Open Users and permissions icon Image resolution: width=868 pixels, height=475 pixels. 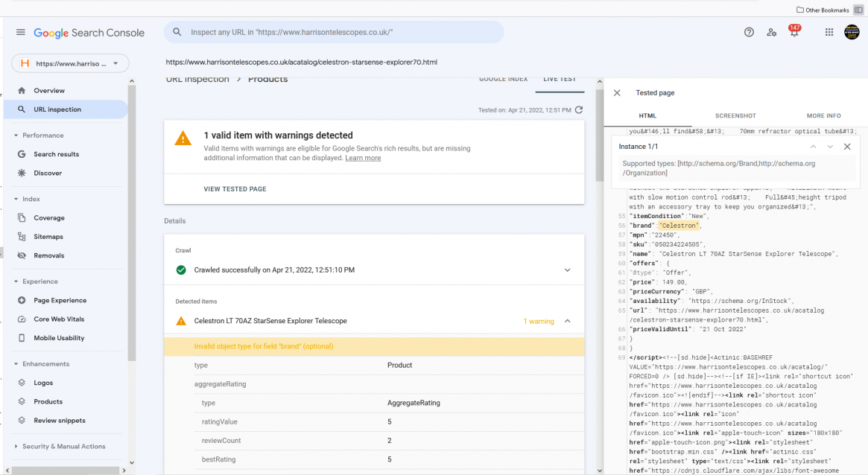point(772,32)
